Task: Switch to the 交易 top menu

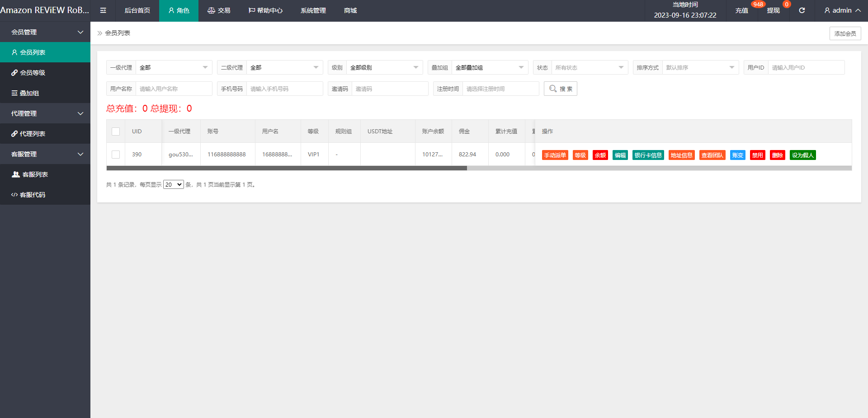Action: pyautogui.click(x=219, y=10)
